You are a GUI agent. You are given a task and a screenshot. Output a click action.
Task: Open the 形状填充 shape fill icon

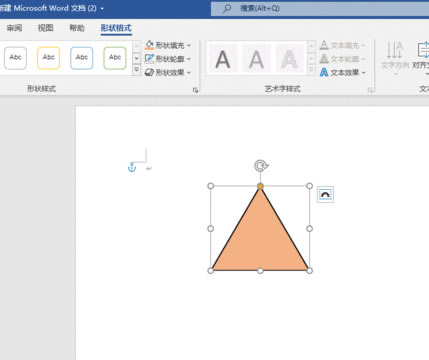[149, 45]
